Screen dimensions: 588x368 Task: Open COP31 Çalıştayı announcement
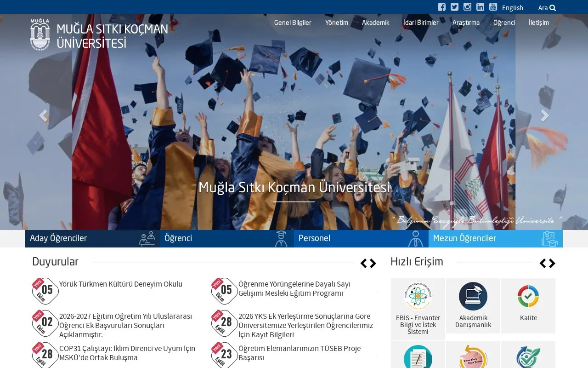tap(127, 353)
